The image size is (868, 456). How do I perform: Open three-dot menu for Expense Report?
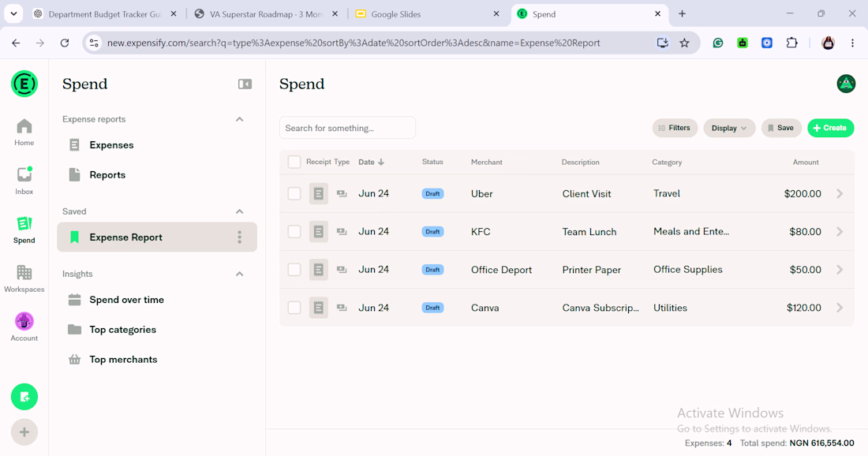(240, 237)
